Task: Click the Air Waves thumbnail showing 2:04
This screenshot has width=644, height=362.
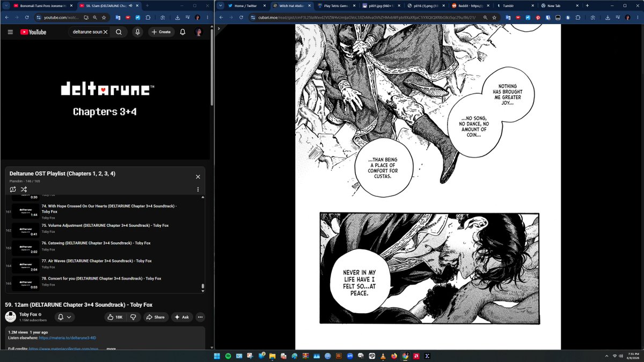Action: tap(25, 265)
